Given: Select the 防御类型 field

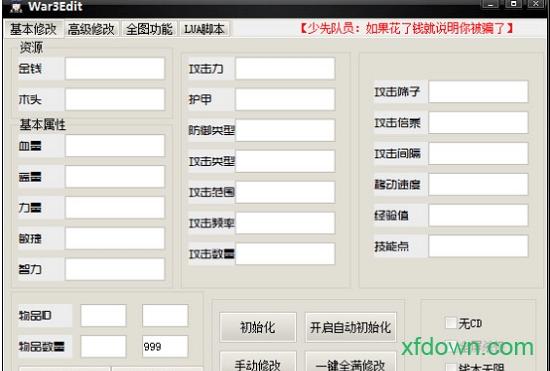Looking at the screenshot, I should (x=285, y=130).
